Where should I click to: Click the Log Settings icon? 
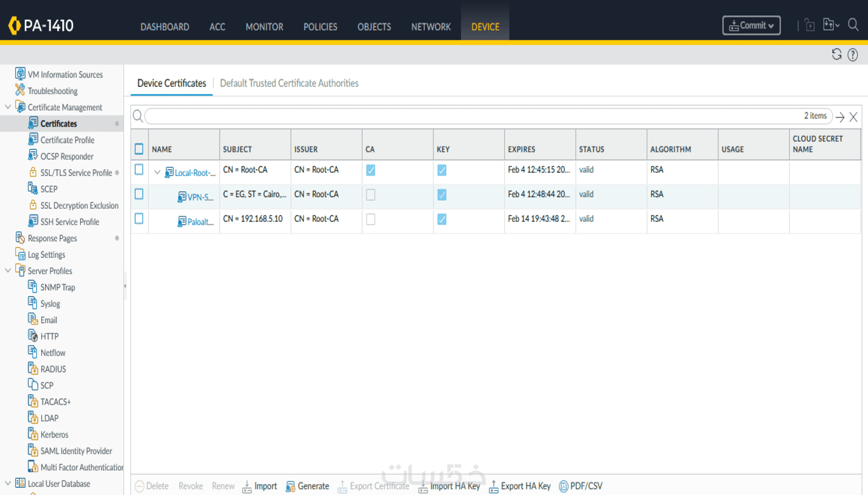click(x=20, y=254)
